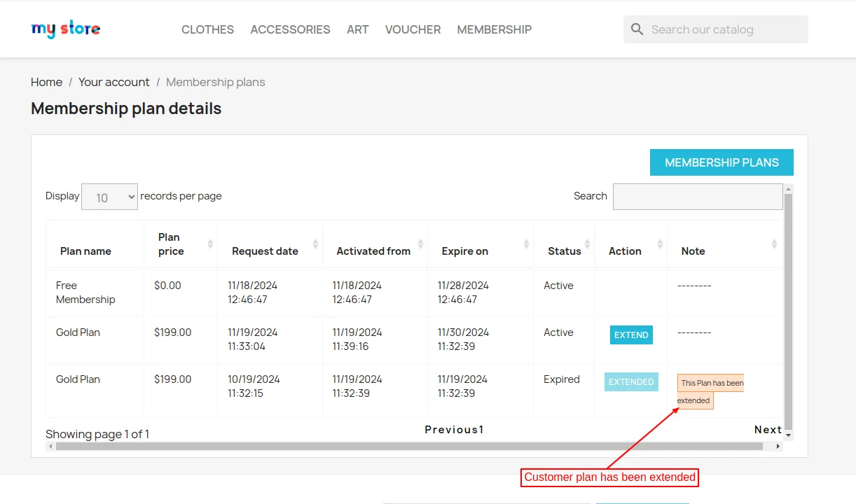Click the MEMBERSHIP PLANS button

point(722,162)
